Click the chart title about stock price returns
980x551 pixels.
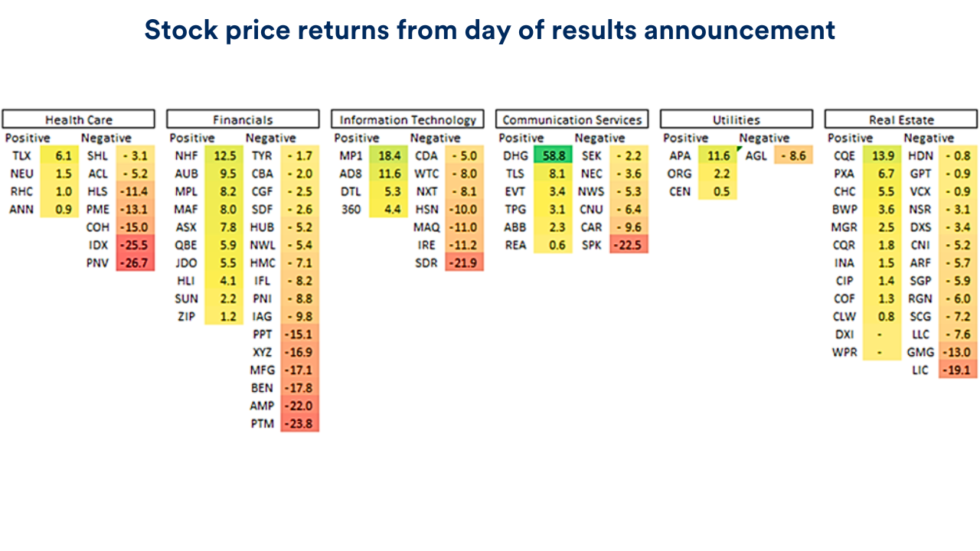click(x=490, y=30)
